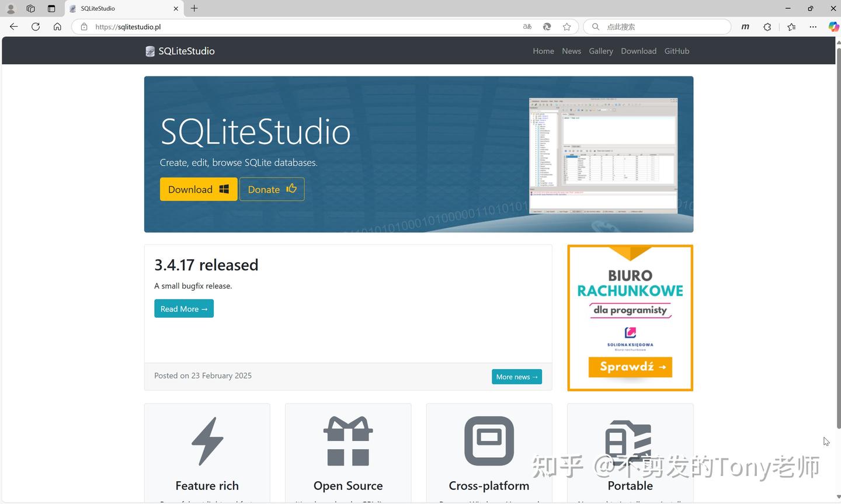Open the tab actions menu
Viewport: 841px width, 504px height.
coord(51,8)
